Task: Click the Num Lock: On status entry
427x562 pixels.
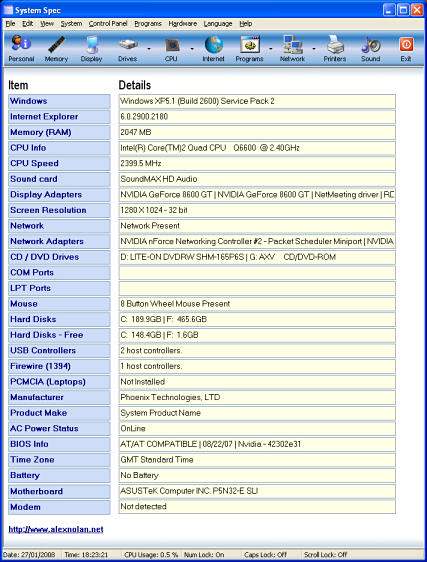Action: pyautogui.click(x=204, y=555)
